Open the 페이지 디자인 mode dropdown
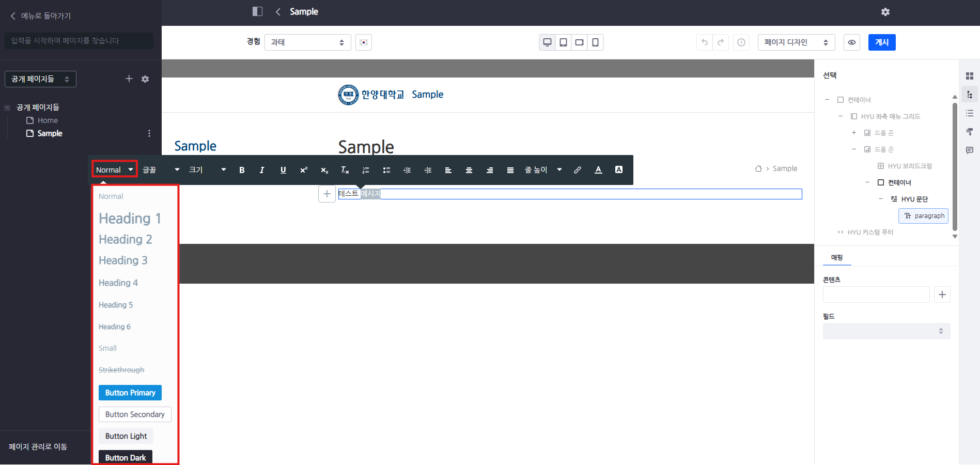 796,42
